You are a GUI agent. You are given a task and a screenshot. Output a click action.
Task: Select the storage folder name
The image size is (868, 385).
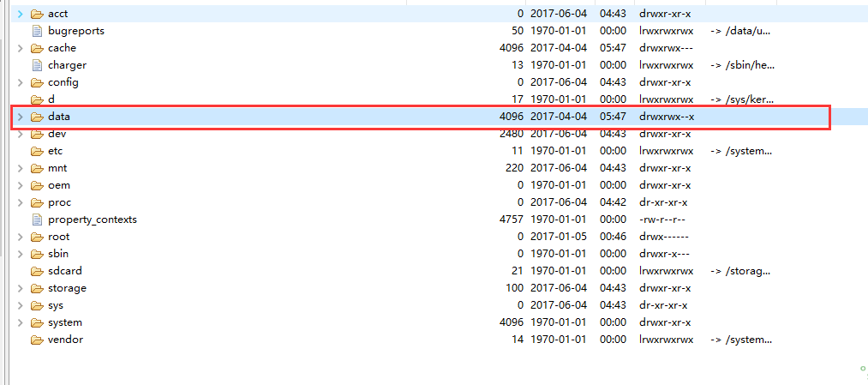(x=68, y=288)
